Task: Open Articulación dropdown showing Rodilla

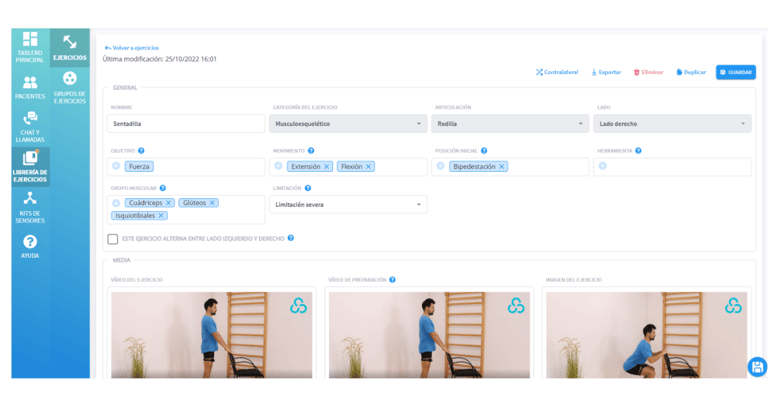Action: coord(510,124)
